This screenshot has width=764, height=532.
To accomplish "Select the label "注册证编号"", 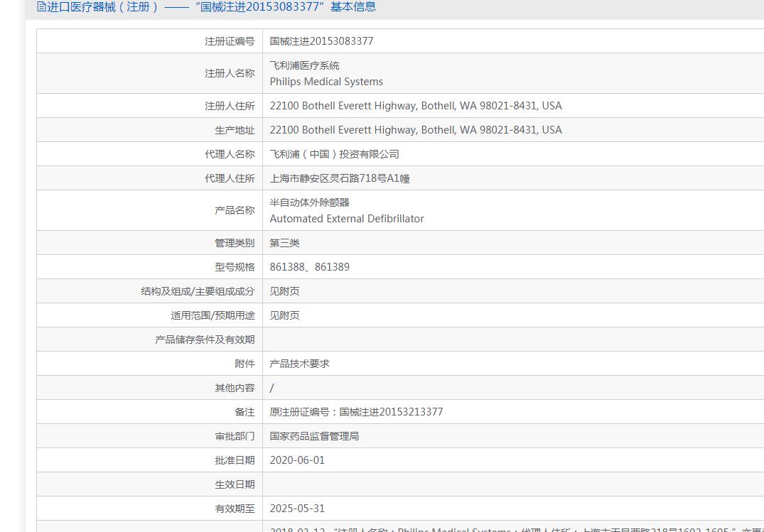I will 230,41.
